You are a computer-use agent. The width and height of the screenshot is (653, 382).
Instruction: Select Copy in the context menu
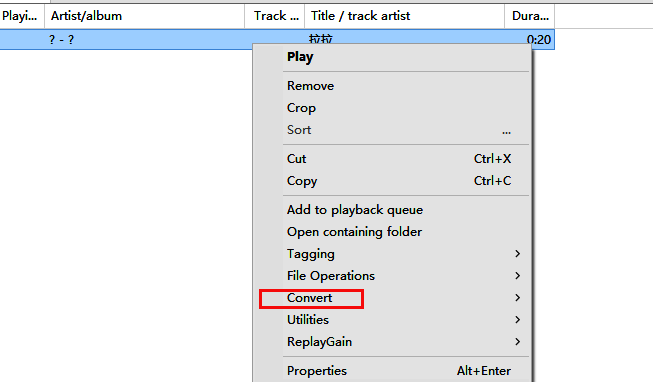392,181
